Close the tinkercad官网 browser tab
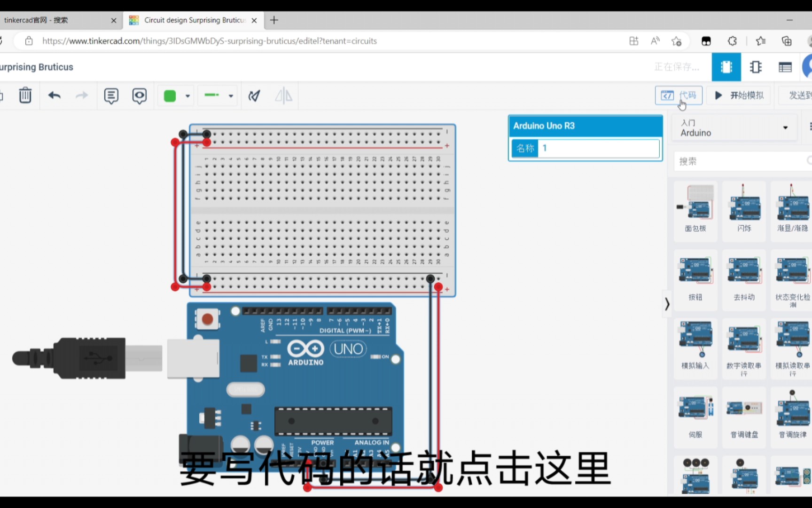The image size is (812, 508). coord(114,20)
